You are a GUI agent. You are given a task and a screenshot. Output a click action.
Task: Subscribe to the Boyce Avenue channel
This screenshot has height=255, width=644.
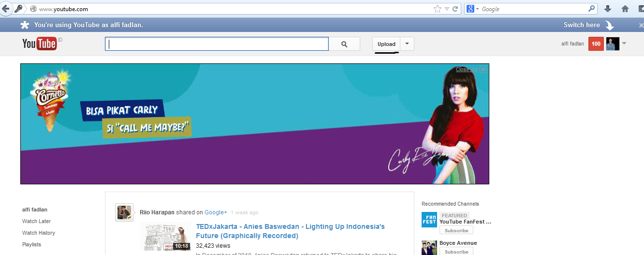[456, 252]
